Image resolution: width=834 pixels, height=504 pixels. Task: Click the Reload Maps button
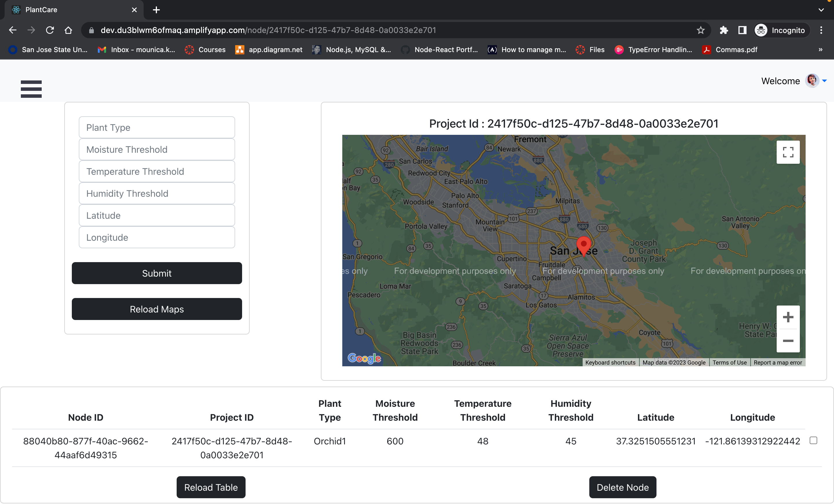pos(157,309)
